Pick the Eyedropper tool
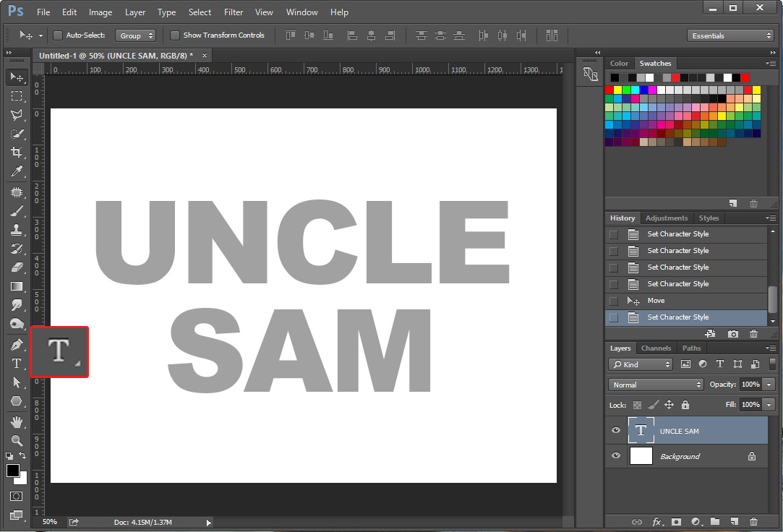Image resolution: width=783 pixels, height=532 pixels. point(16,171)
